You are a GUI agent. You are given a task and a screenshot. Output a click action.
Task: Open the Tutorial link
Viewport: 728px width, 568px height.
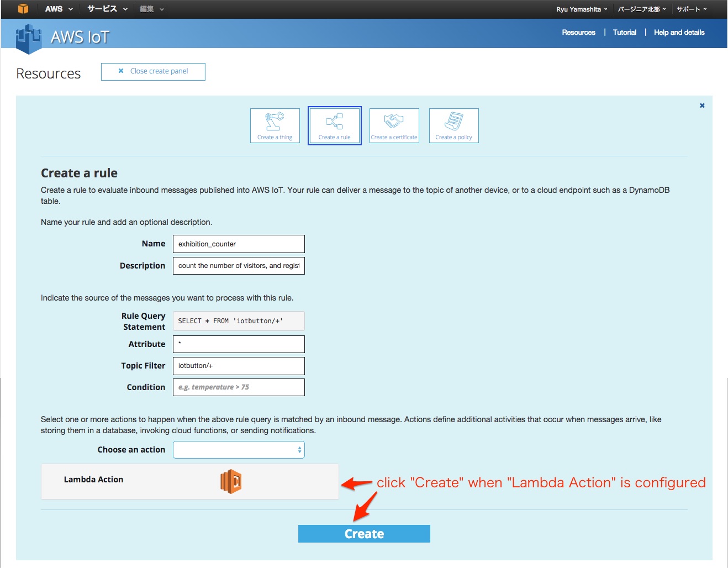(624, 33)
